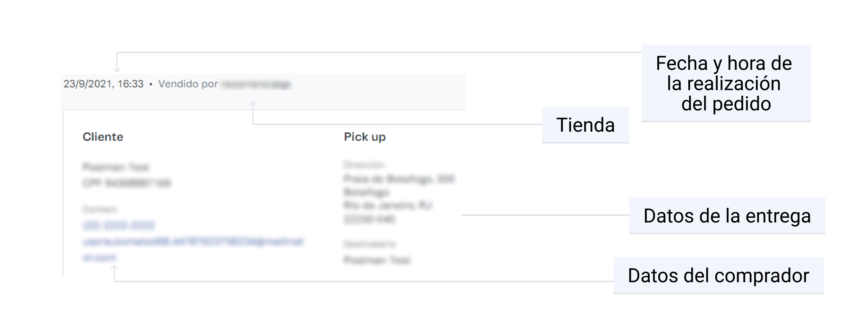Click the blurred recipient name under Pick up
The image size is (868, 336).
click(x=377, y=260)
